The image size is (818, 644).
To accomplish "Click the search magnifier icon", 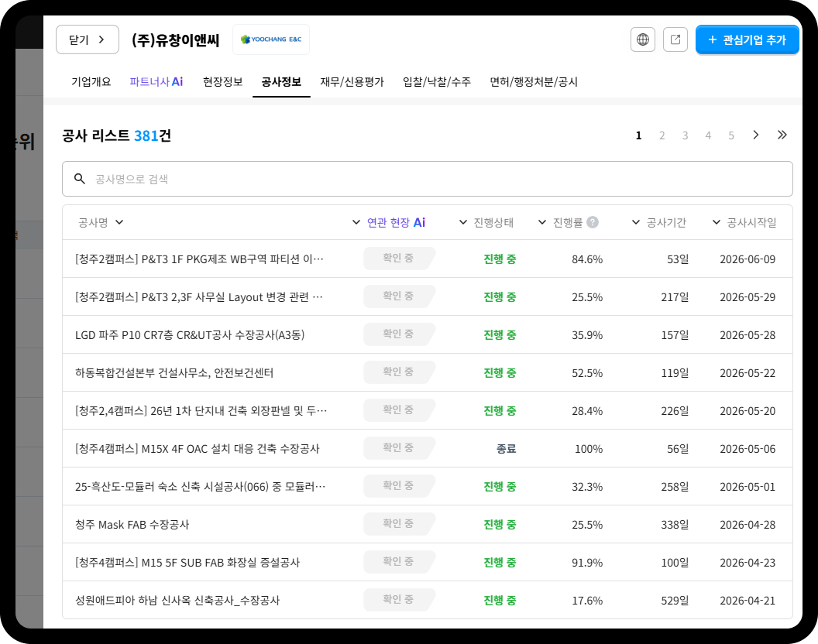I will point(79,179).
